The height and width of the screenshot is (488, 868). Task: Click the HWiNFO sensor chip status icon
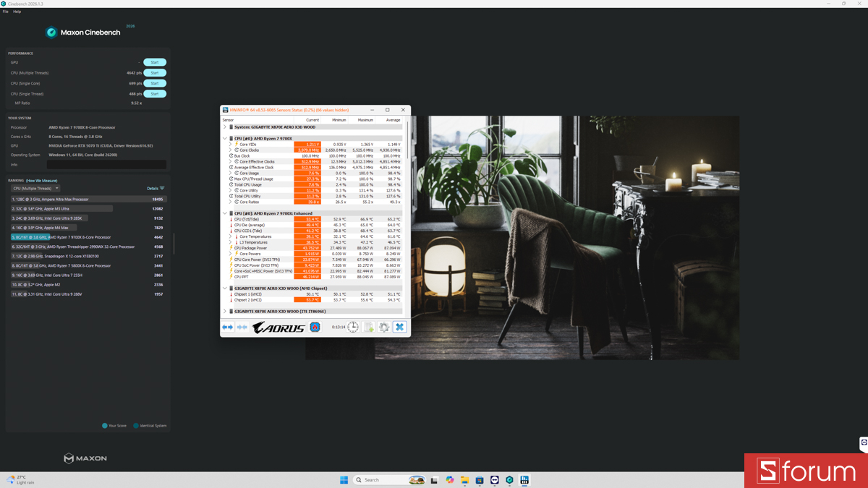[x=315, y=328]
